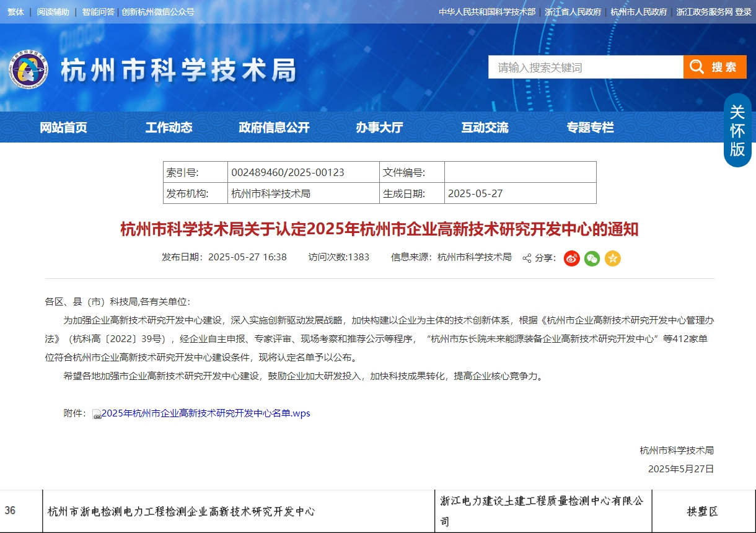Open the 浙江省人民政府 link
This screenshot has height=533, width=756.
point(573,12)
